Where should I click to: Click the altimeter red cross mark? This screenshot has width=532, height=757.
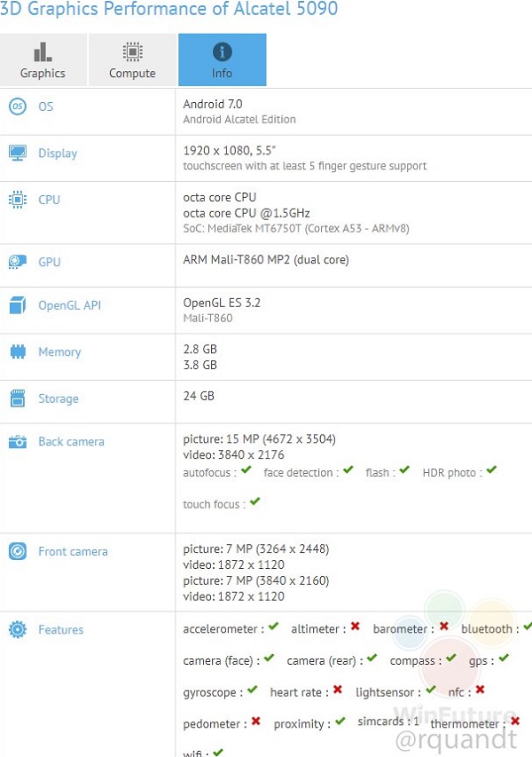click(x=355, y=627)
